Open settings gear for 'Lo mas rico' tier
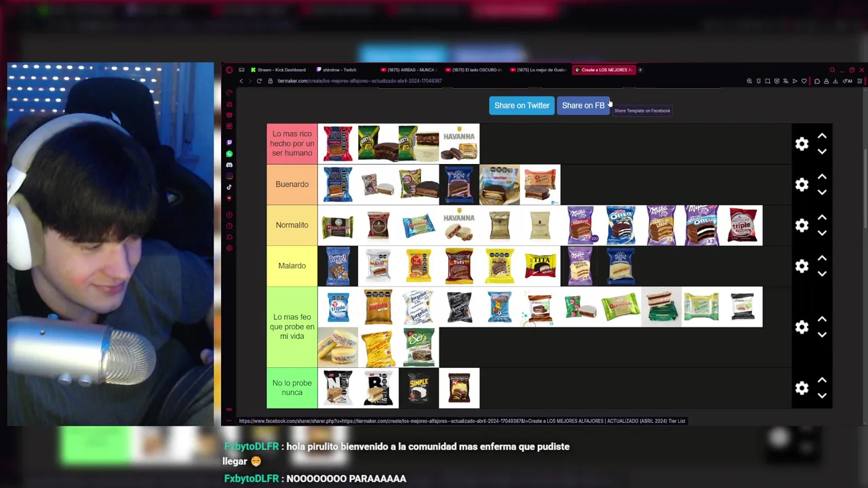 coord(802,144)
